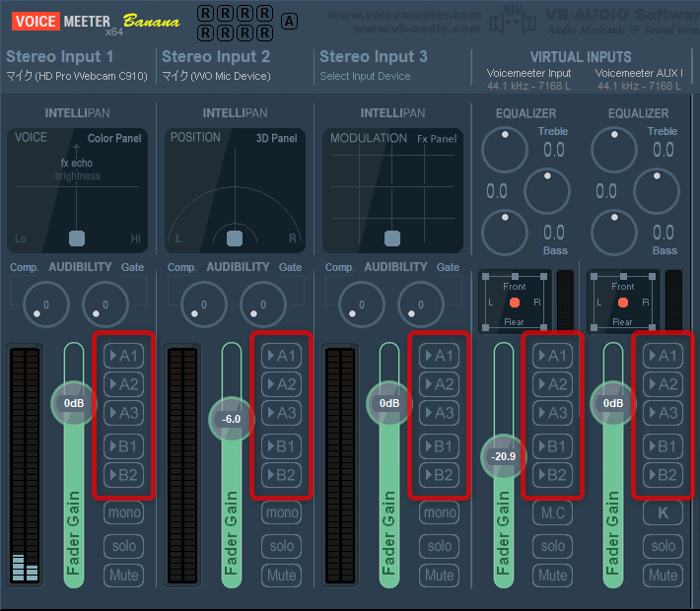Image resolution: width=700 pixels, height=611 pixels.
Task: Enable B1 routing on Stereo Input 2
Action: coord(281,446)
